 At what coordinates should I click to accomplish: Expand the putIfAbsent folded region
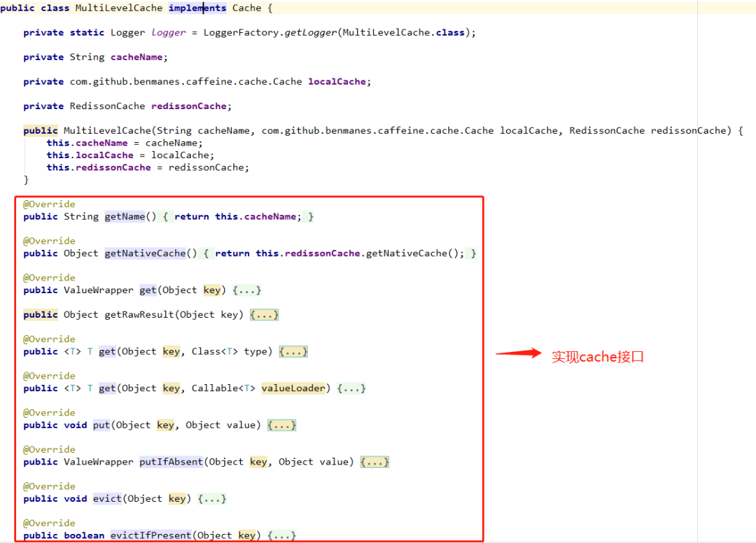tap(374, 462)
